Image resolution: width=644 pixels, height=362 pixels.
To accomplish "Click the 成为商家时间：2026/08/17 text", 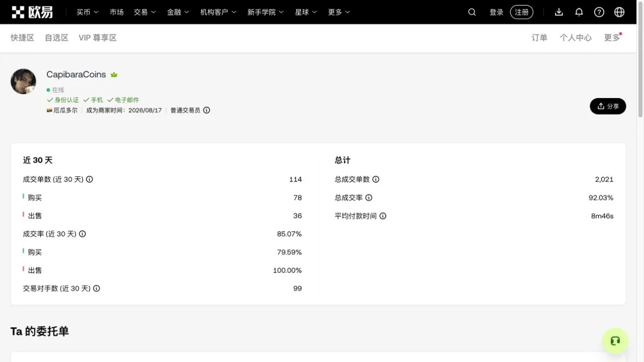I will coord(124,110).
